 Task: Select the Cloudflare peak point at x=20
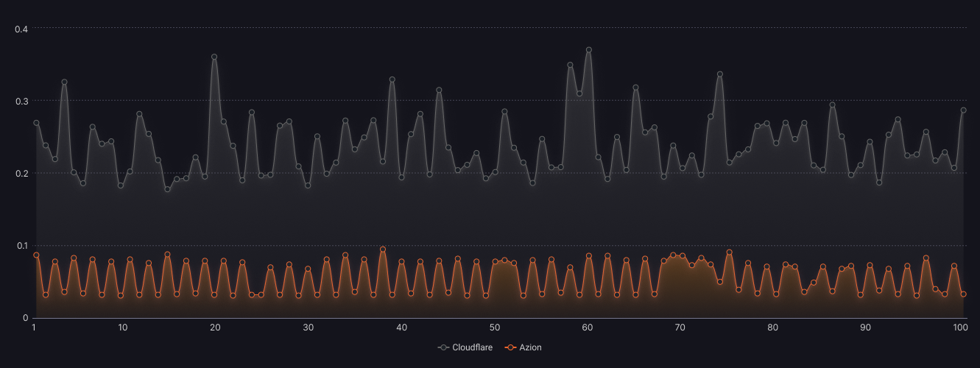tap(214, 57)
